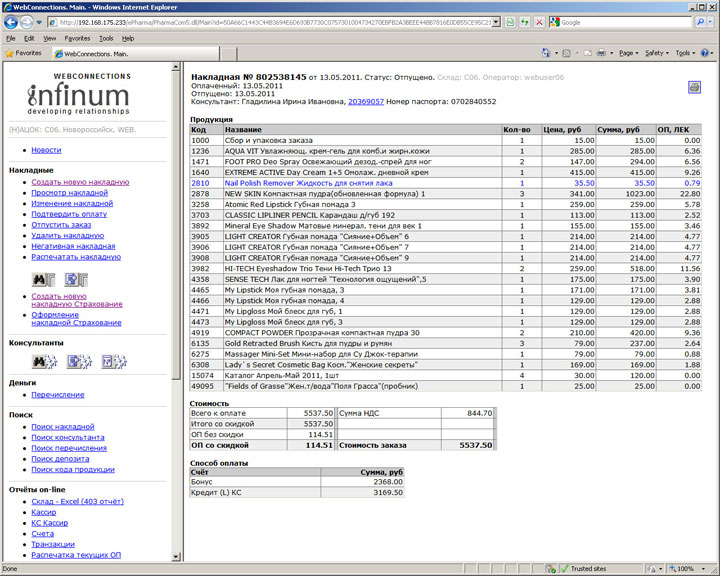Screen dimensions: 720x576
Task: Click the binoculars invoice search icon under Накладные
Action: (44, 279)
